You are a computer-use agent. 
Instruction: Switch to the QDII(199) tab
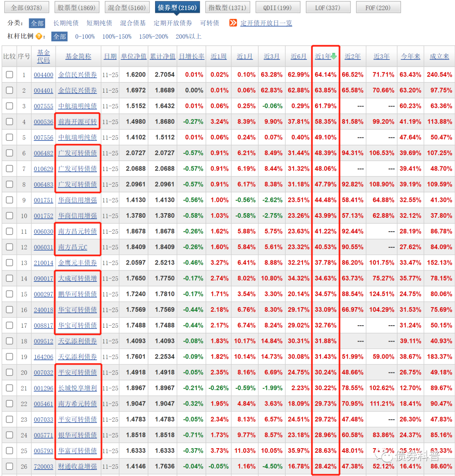coord(278,8)
